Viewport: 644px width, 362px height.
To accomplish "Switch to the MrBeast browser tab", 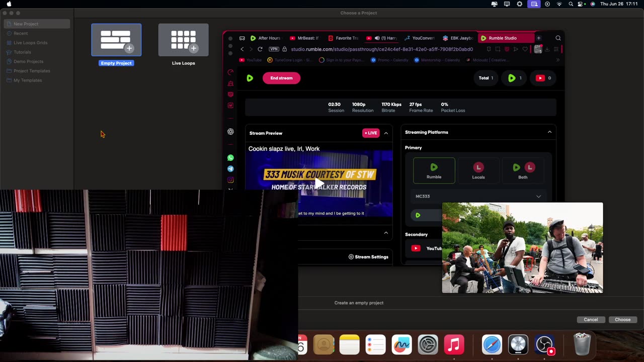I will [x=304, y=38].
